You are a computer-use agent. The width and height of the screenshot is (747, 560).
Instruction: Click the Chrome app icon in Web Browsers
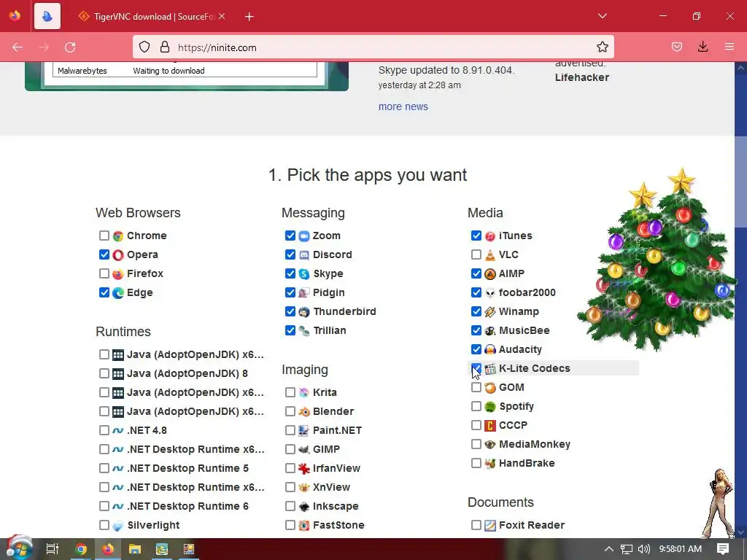click(118, 236)
